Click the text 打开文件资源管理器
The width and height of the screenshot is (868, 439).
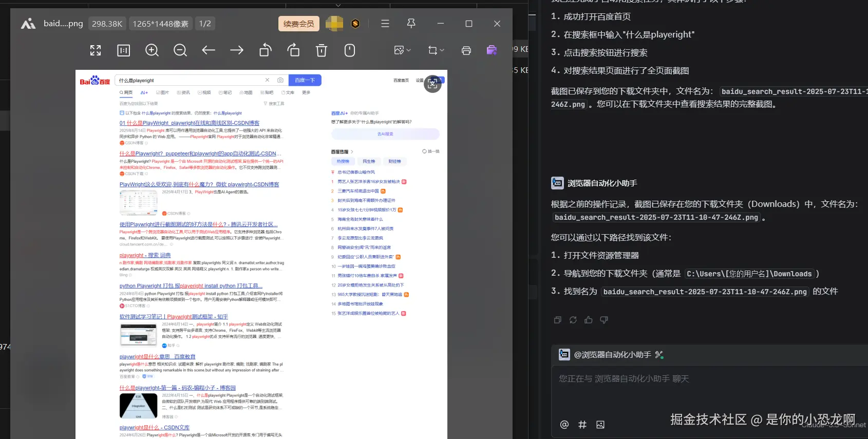[601, 255]
